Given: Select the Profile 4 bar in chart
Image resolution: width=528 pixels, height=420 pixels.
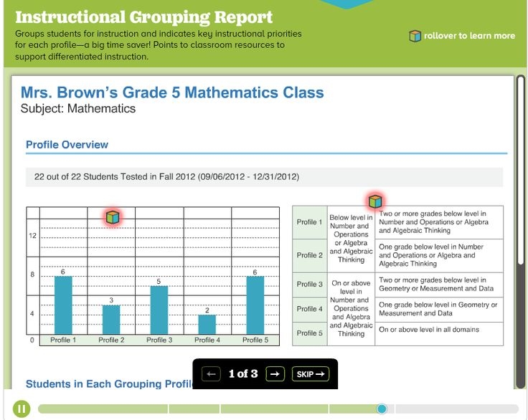Looking at the screenshot, I should pyautogui.click(x=207, y=325).
